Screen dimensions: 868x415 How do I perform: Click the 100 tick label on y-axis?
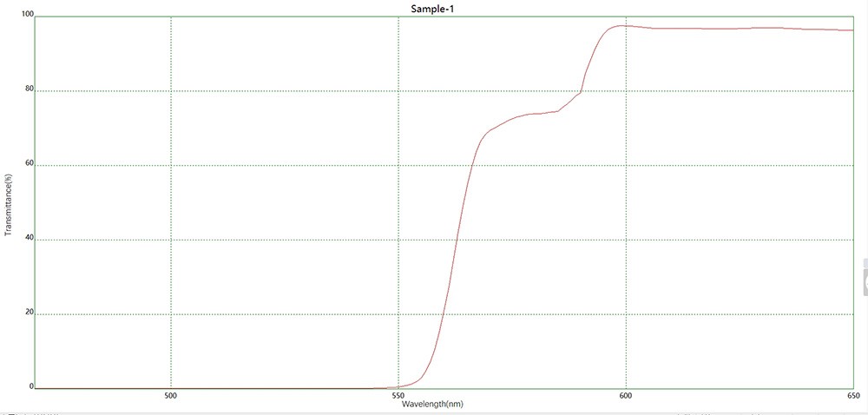click(x=26, y=16)
